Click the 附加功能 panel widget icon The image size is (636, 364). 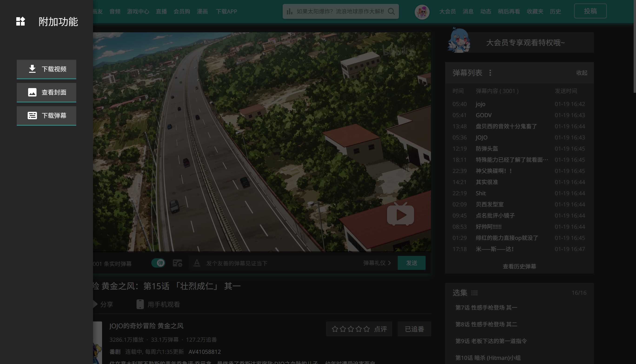point(20,21)
